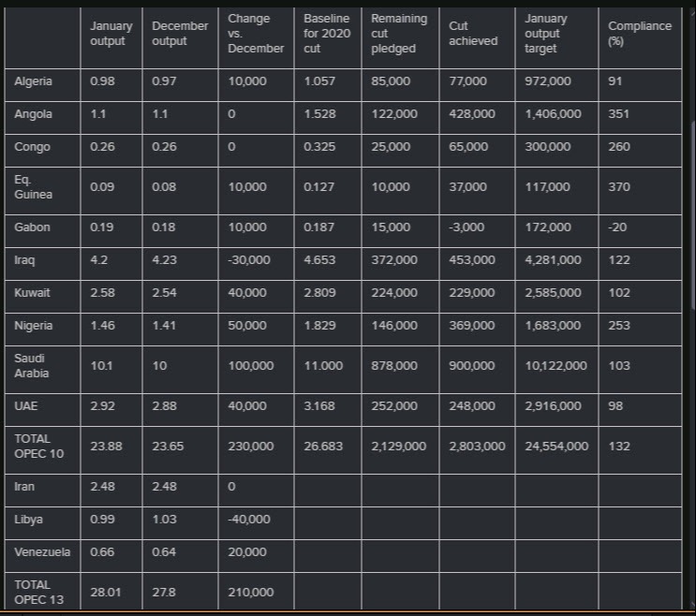Image resolution: width=696 pixels, height=616 pixels.
Task: Select the 'Remaining cut pledged' header cell
Action: tap(400, 34)
